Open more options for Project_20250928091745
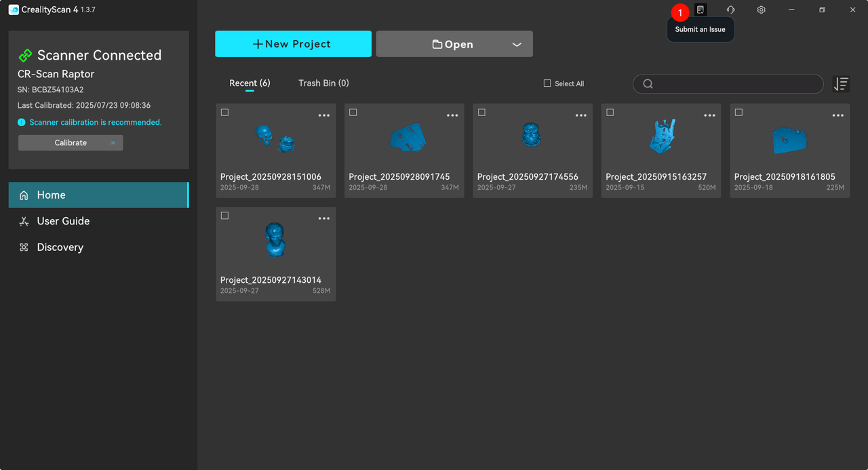Image resolution: width=868 pixels, height=470 pixels. (x=452, y=116)
